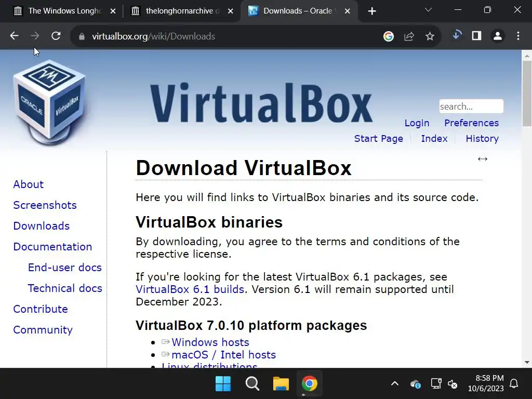Click the scrollbar up arrow
The height and width of the screenshot is (399, 532).
(x=527, y=55)
